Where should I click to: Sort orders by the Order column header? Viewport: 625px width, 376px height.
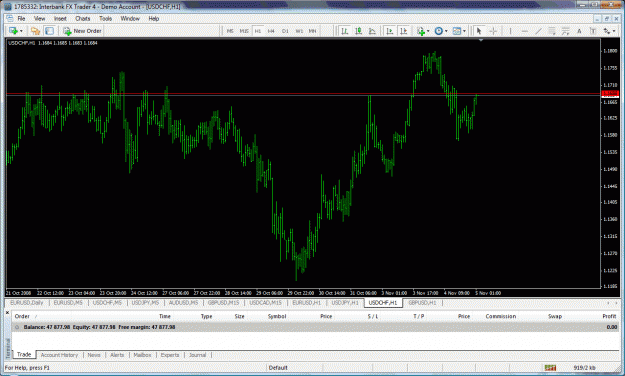pos(22,317)
